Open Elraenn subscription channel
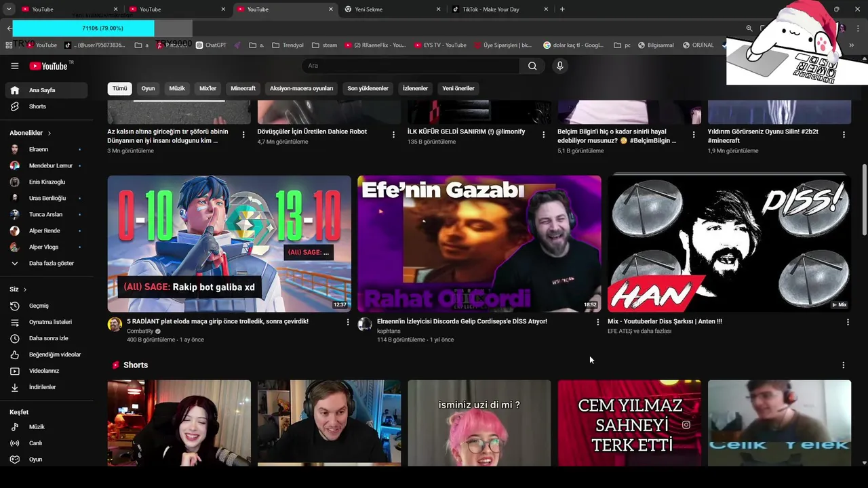This screenshot has width=868, height=488. [x=46, y=149]
